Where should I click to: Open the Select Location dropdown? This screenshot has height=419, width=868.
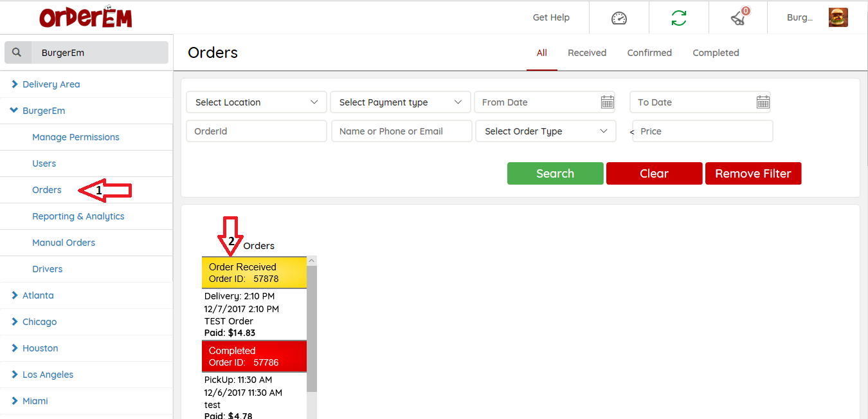pyautogui.click(x=256, y=102)
